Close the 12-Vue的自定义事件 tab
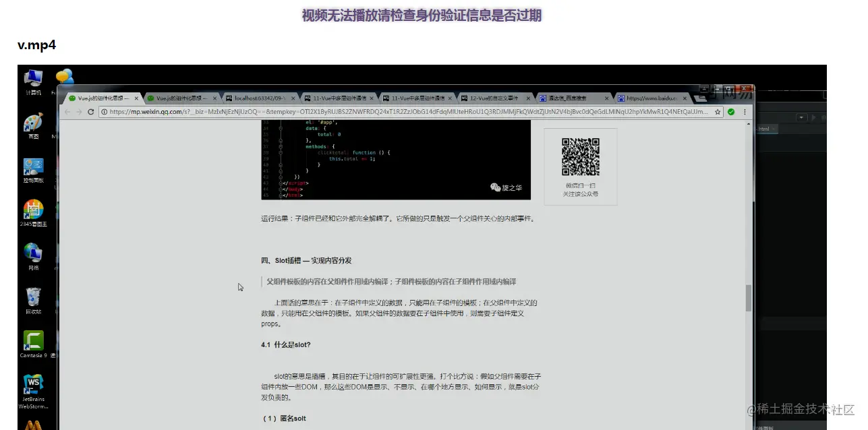The image size is (868, 430). pyautogui.click(x=527, y=98)
